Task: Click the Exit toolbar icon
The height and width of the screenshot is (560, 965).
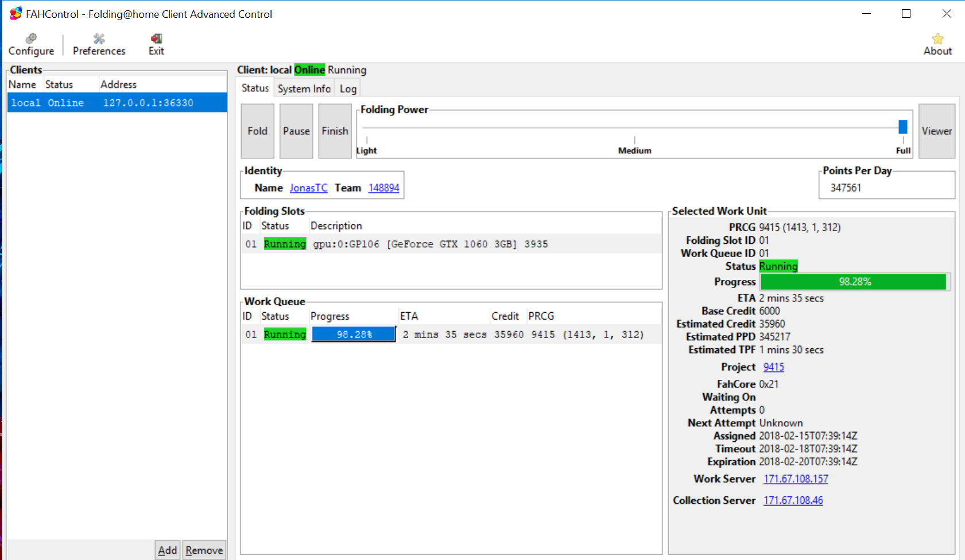Action: [x=156, y=44]
